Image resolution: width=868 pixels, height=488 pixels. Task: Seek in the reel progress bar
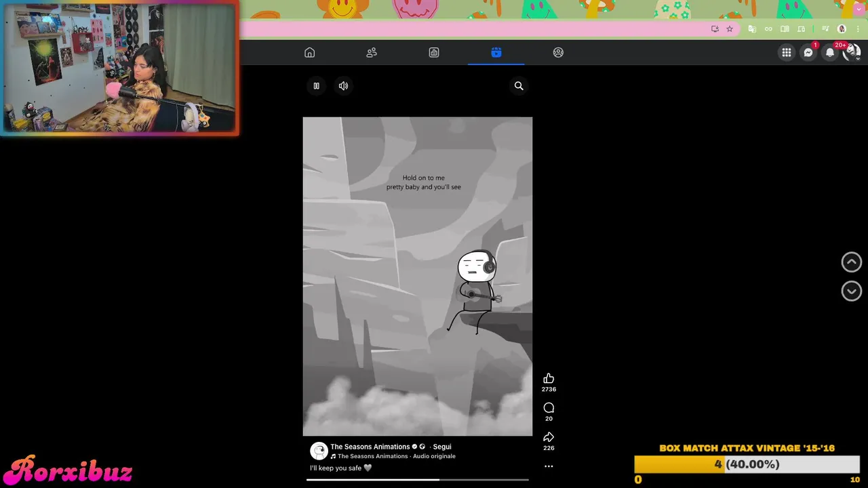tap(418, 480)
